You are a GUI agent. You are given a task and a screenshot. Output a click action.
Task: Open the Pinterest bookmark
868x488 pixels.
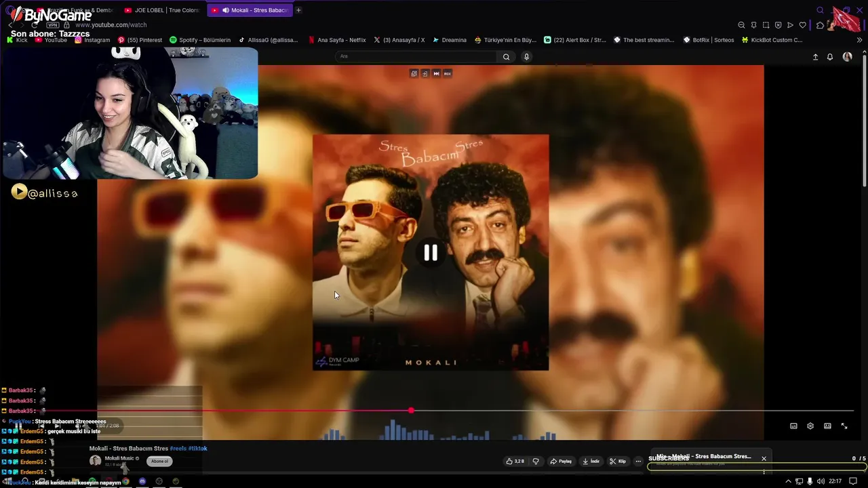(140, 40)
